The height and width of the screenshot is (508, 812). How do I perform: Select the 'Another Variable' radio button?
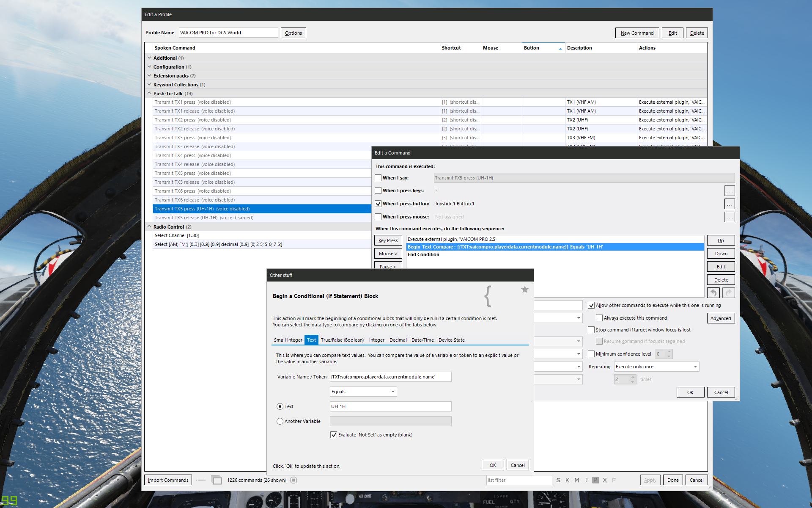click(x=280, y=421)
